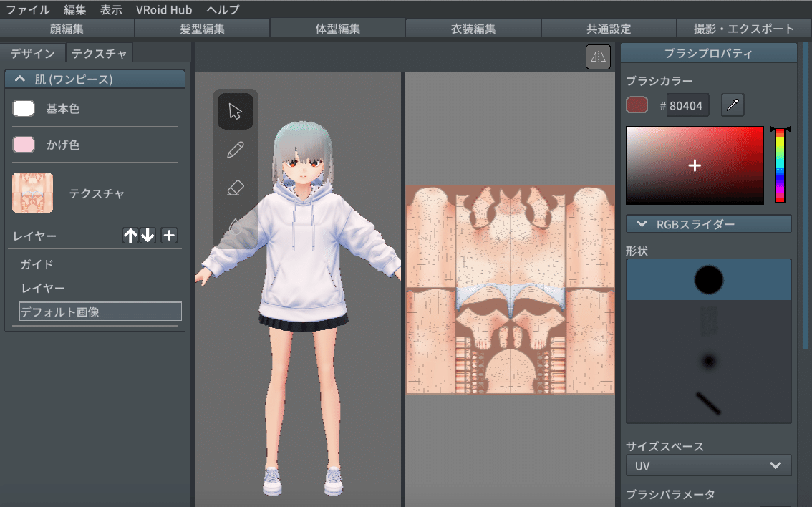Switch to the デザイン tab
This screenshot has width=812, height=507.
point(33,53)
